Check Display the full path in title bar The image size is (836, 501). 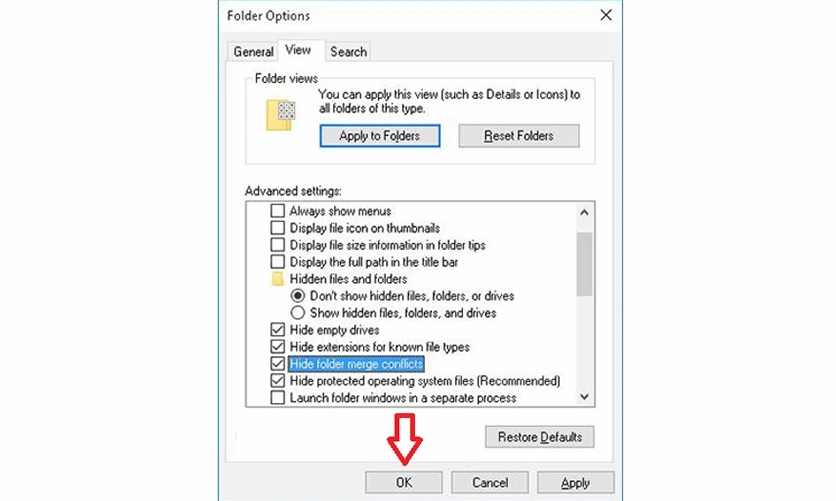(278, 262)
